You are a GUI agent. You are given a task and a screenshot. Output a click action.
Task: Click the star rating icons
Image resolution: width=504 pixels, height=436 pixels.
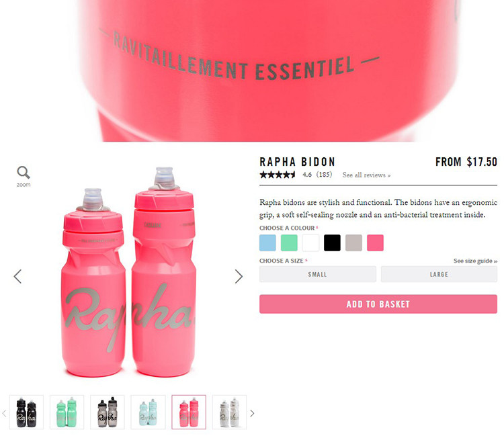coord(278,175)
